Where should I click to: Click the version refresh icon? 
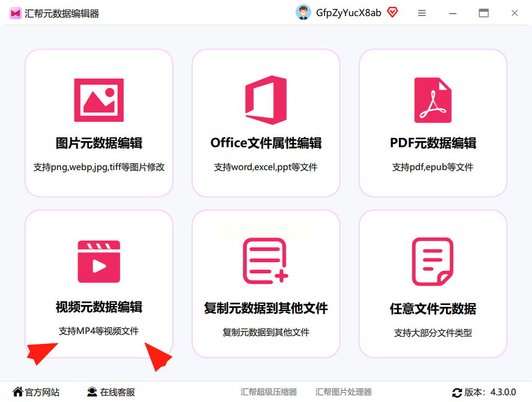pyautogui.click(x=457, y=393)
